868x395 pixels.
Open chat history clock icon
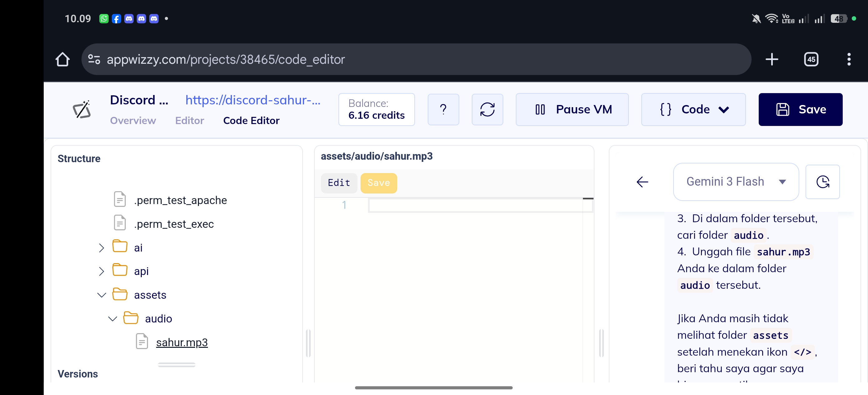822,182
